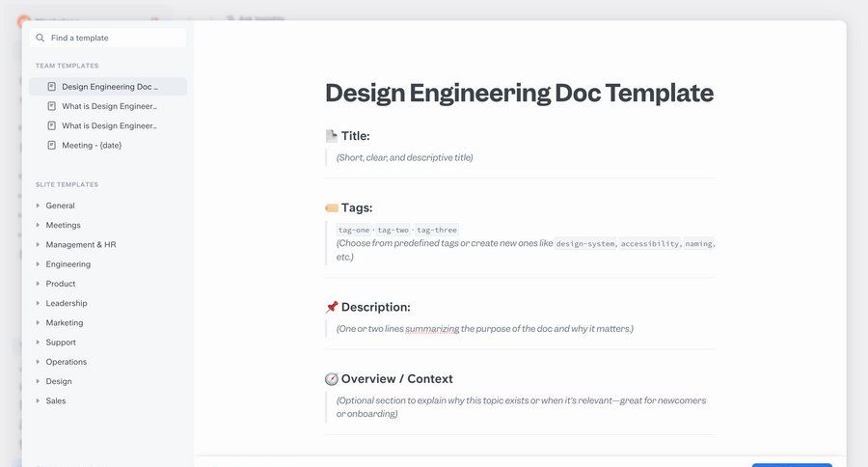The height and width of the screenshot is (467, 868).
Task: Click the Design Engineering Doc template document icon
Action: [52, 87]
